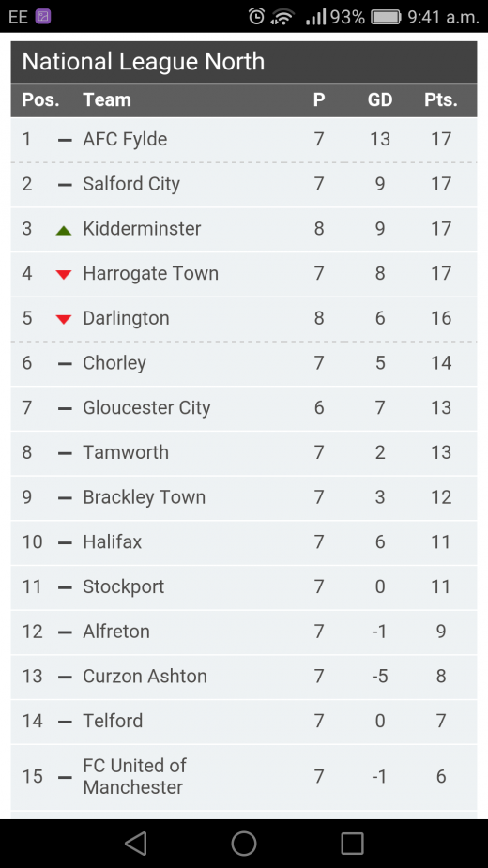Select the Pts. column header

tap(441, 100)
